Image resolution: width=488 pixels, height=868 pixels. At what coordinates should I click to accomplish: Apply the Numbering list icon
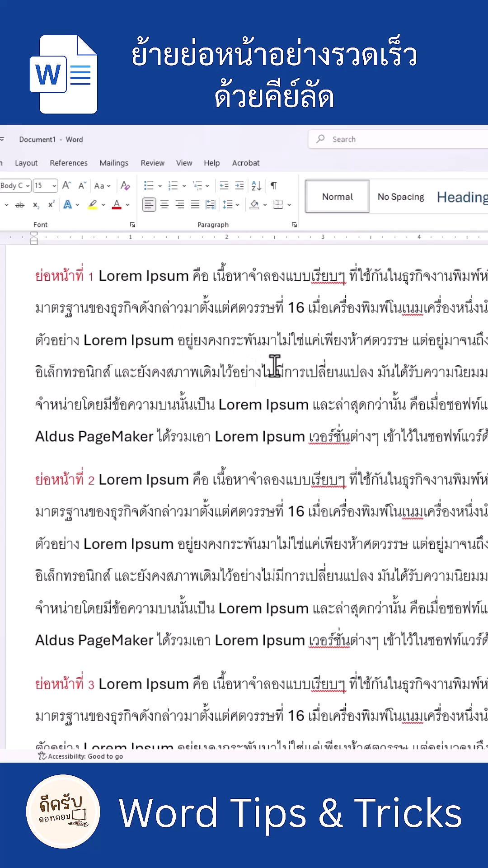pyautogui.click(x=173, y=185)
